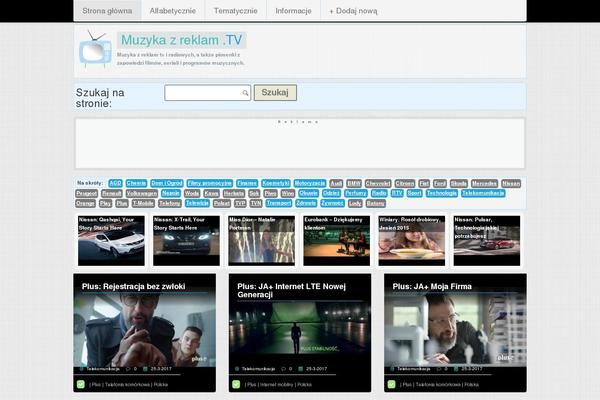Click the green tag icon under JA+ Moja Firma
Viewport: 600px width, 400px height.
(x=391, y=384)
